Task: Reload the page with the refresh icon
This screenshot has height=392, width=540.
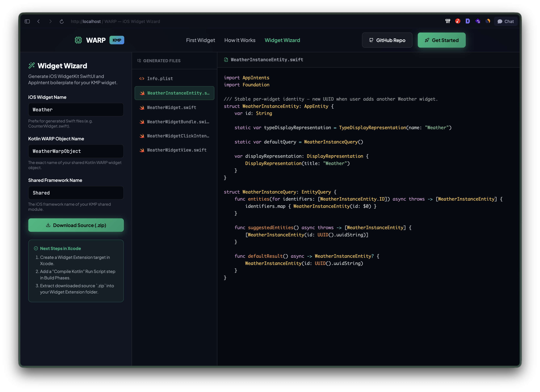Action: point(62,22)
